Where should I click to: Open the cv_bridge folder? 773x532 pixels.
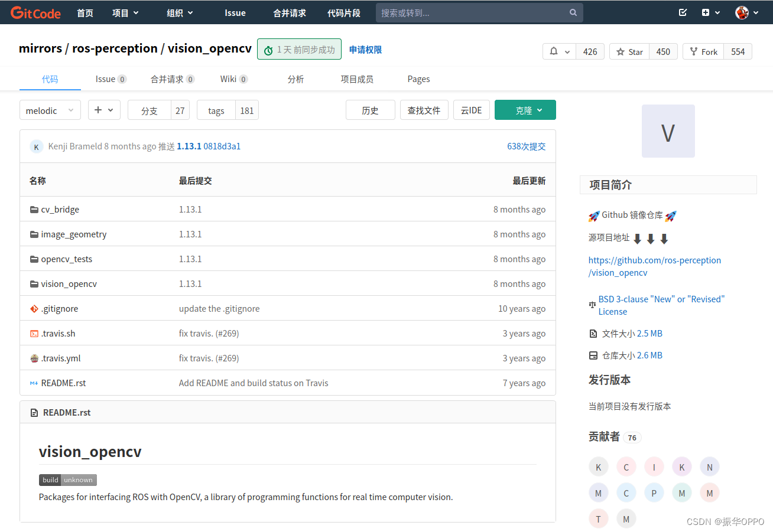(60, 209)
